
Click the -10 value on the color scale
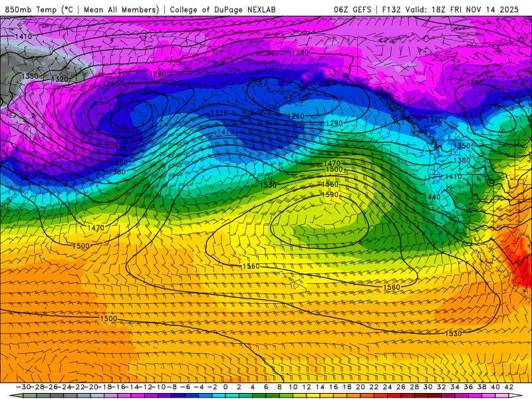[x=158, y=387]
